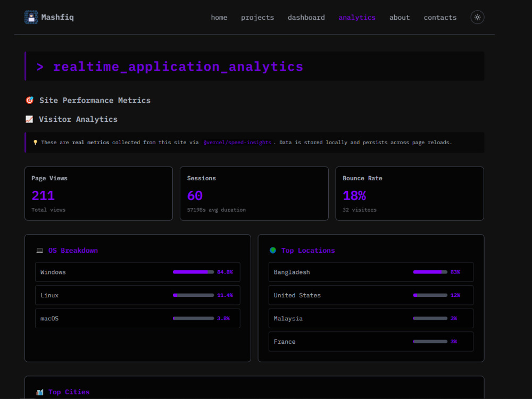The image size is (532, 399).
Task: Click the macOS usage progress bar
Action: point(194,318)
